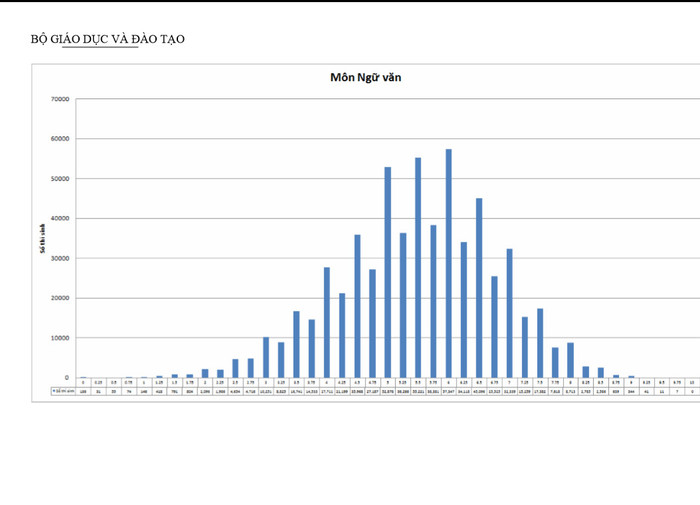Click the bar for score 4.5
The width and height of the screenshot is (700, 505).
click(x=357, y=306)
